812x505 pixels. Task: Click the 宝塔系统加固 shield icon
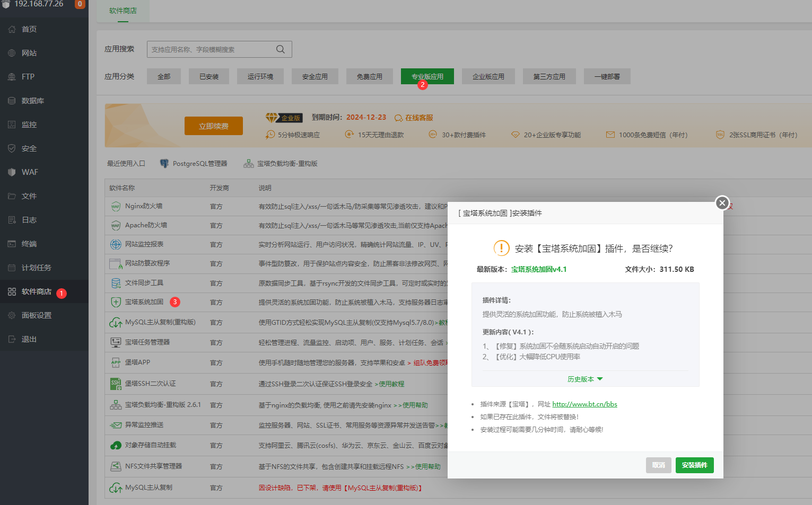[x=116, y=302]
